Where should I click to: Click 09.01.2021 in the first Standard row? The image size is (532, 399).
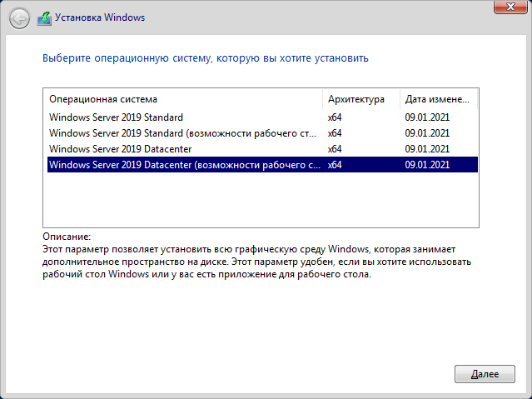427,117
